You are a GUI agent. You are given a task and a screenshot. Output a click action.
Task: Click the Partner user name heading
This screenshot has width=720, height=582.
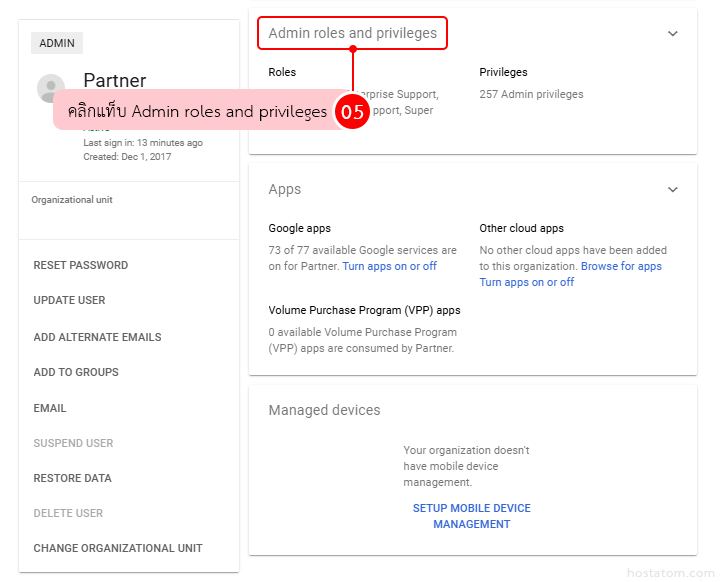115,80
